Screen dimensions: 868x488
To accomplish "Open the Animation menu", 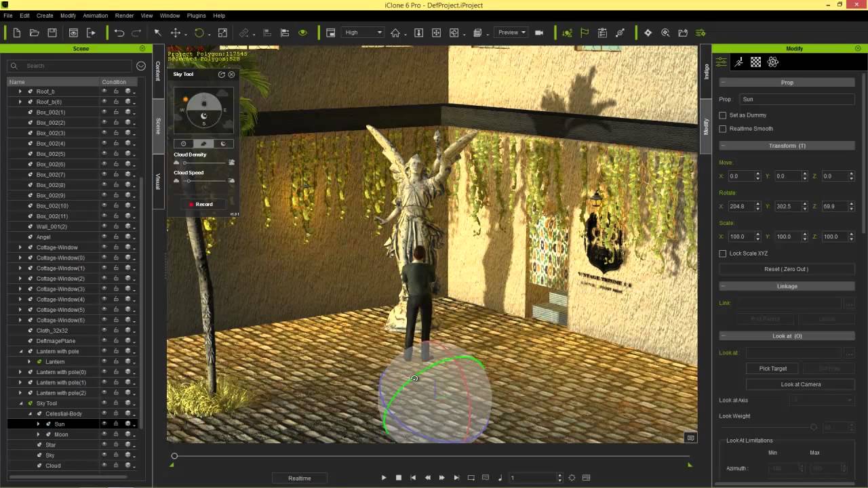I will [95, 16].
